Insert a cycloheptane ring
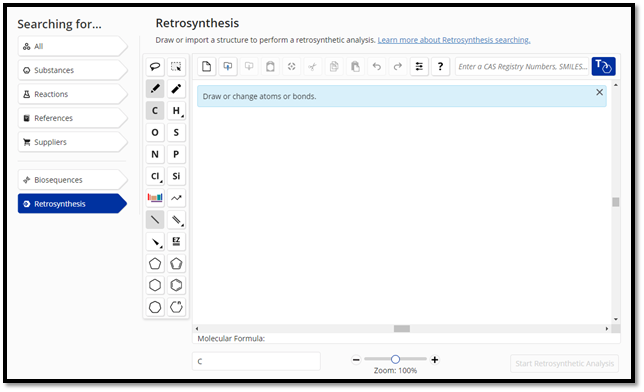 [x=155, y=307]
